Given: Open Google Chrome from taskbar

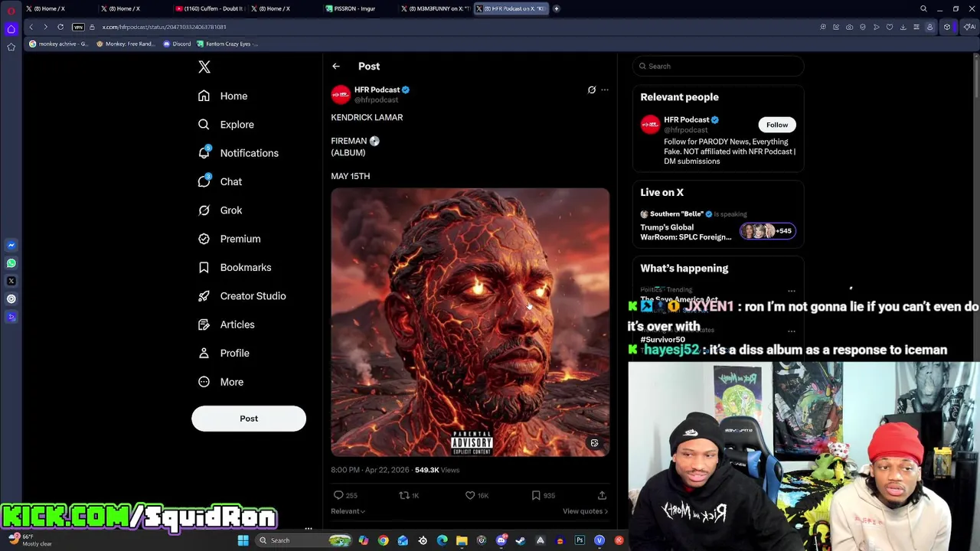Looking at the screenshot, I should click(383, 540).
